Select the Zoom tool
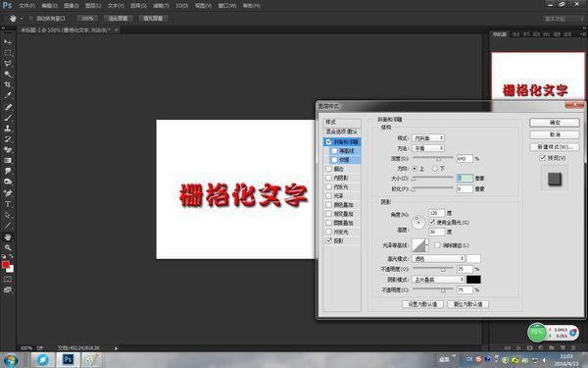This screenshot has width=588, height=368. (x=8, y=248)
